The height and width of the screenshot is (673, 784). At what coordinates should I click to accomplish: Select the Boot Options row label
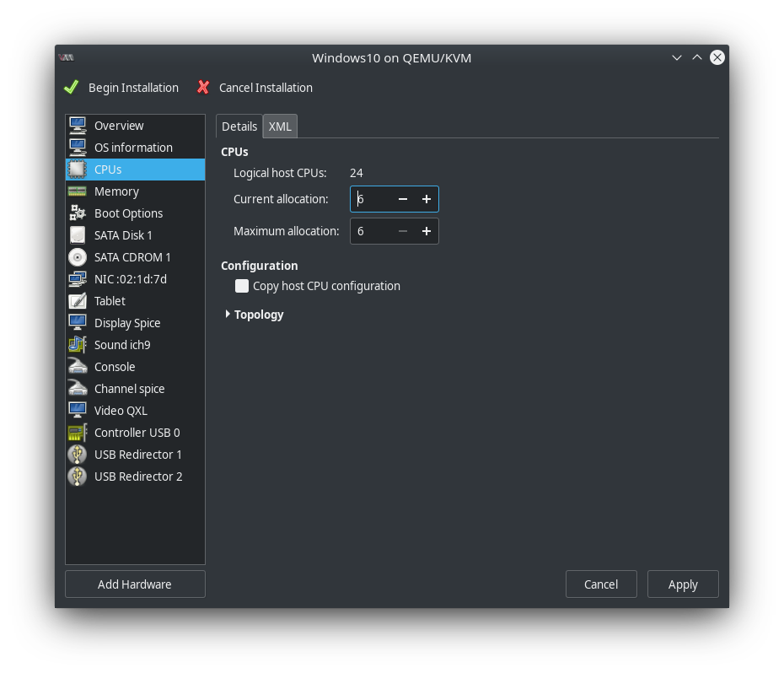[128, 213]
